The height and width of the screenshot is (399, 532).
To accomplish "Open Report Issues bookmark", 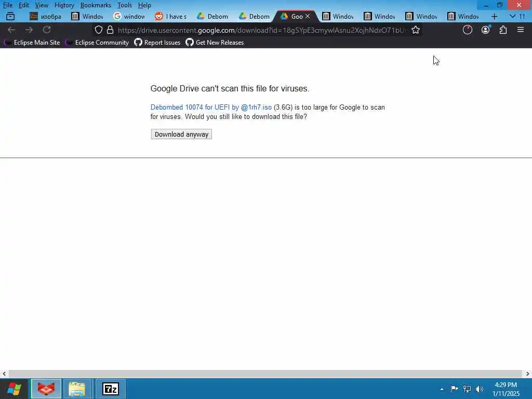I will coord(157,43).
